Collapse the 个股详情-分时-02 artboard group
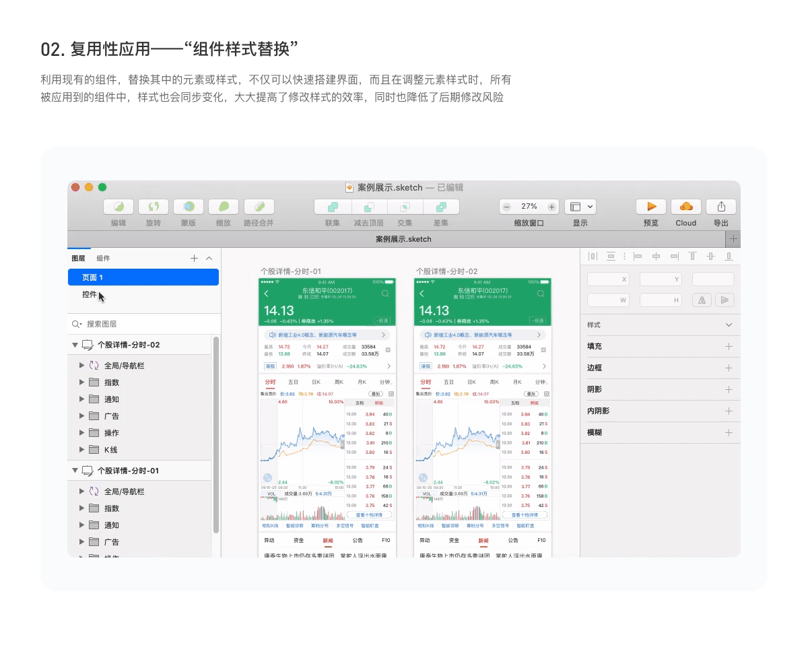The height and width of the screenshot is (672, 808). coord(75,344)
